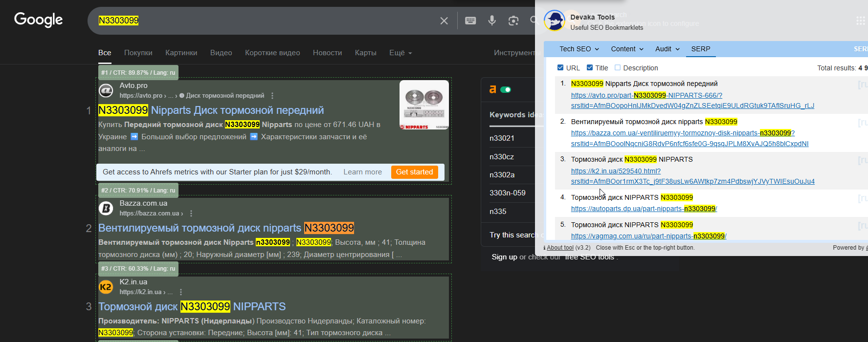Select keyword idea n335
The height and width of the screenshot is (342, 868).
point(498,212)
